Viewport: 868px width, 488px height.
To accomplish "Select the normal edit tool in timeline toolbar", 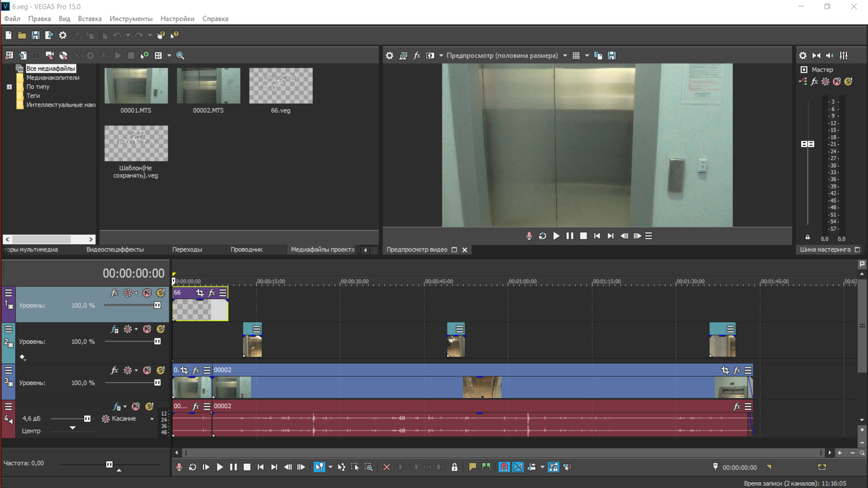I will tap(319, 467).
